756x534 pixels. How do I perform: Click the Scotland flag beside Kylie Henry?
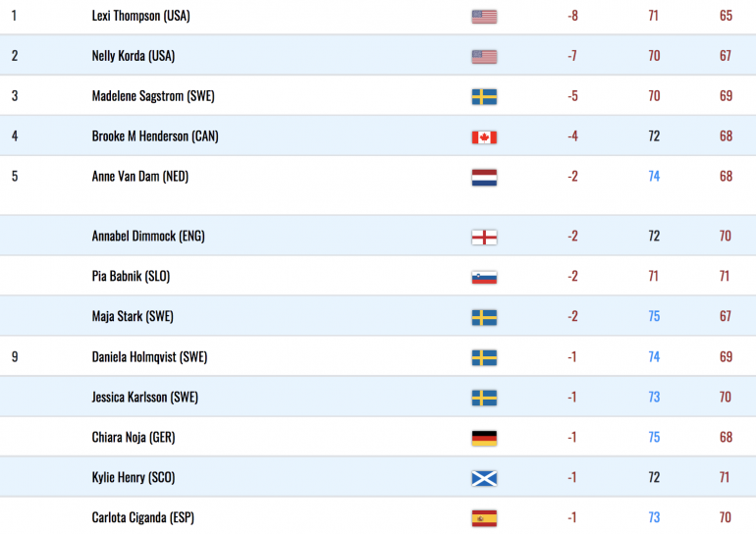[484, 478]
